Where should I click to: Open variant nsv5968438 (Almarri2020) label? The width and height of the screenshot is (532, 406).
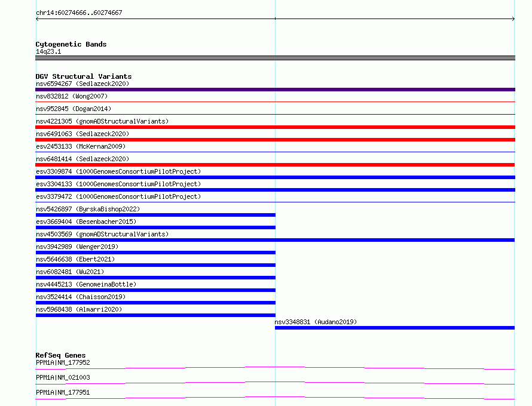click(79, 309)
